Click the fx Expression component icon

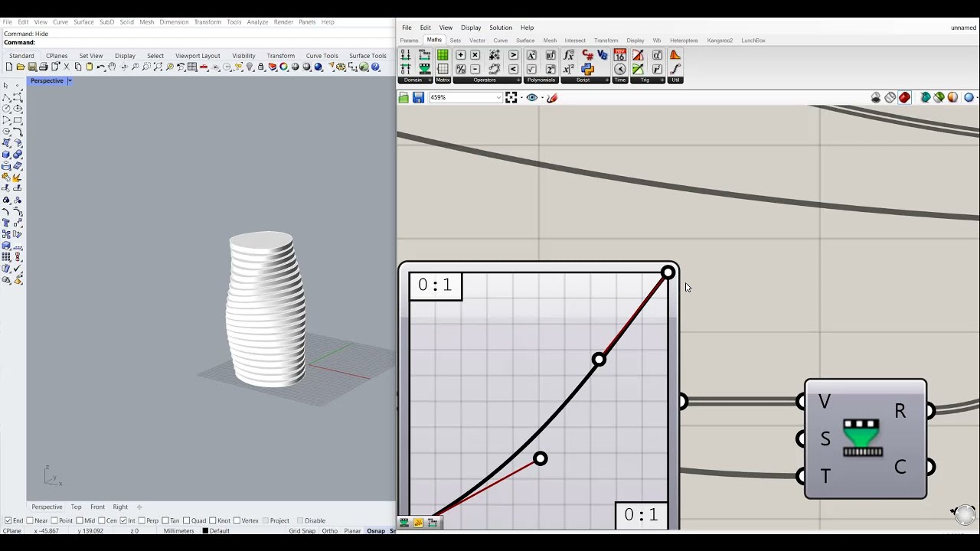pyautogui.click(x=569, y=55)
